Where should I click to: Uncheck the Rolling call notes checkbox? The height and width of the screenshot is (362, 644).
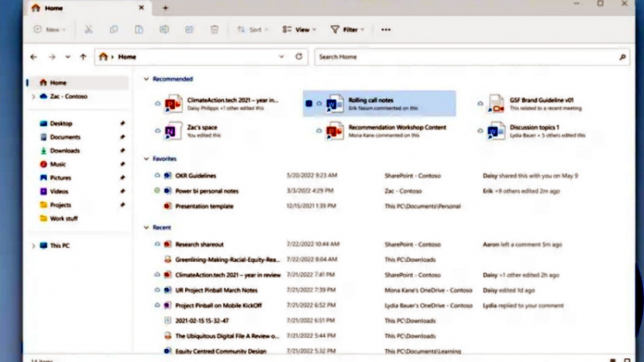(x=310, y=104)
